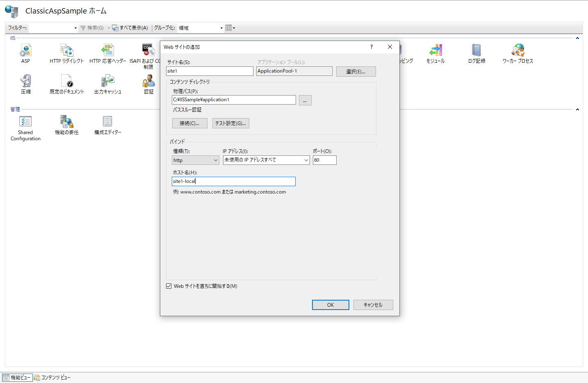Select the 圧縮 feature icon

coord(25,84)
